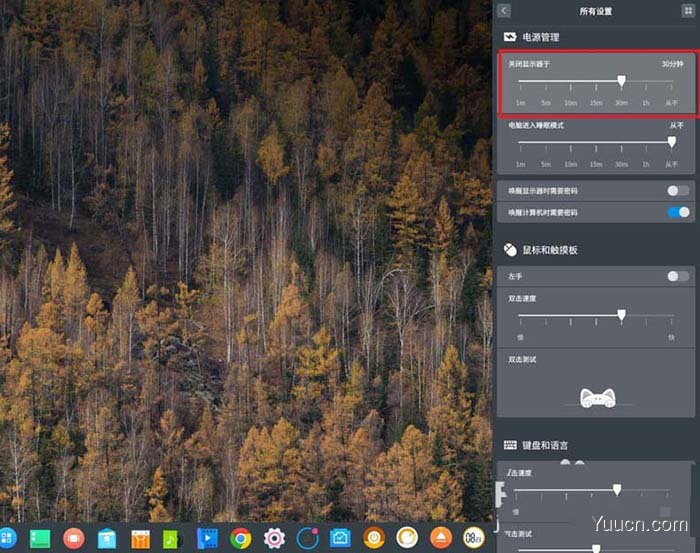Click the yellow ring icon in dock
This screenshot has width=700, height=553.
[x=407, y=538]
